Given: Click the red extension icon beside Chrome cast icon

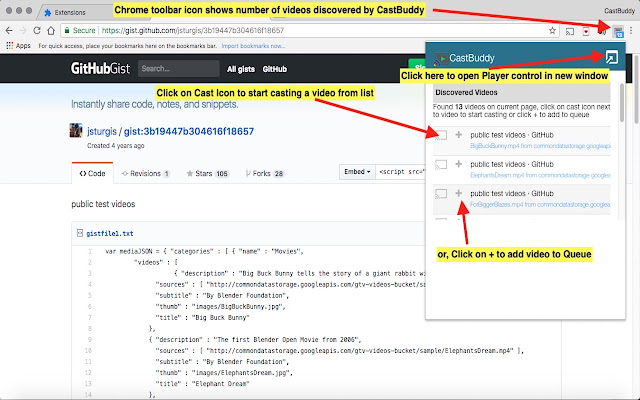Looking at the screenshot, I should click(x=586, y=31).
